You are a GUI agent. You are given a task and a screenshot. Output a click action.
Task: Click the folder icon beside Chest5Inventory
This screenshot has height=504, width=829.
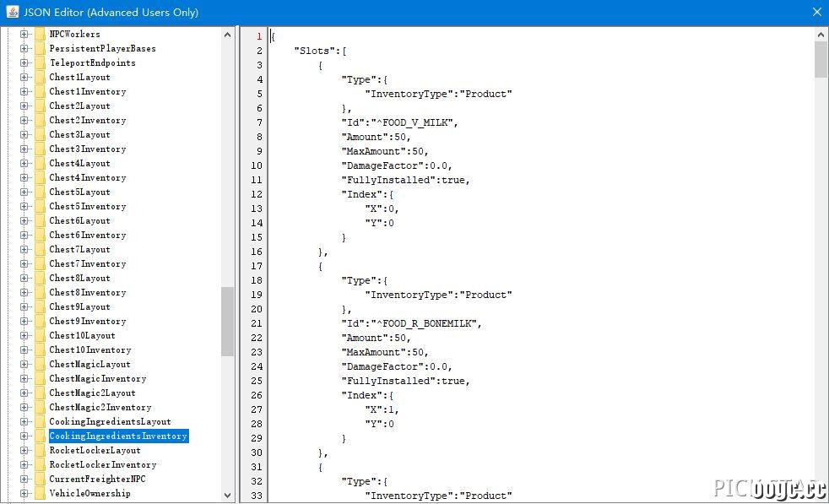40,207
